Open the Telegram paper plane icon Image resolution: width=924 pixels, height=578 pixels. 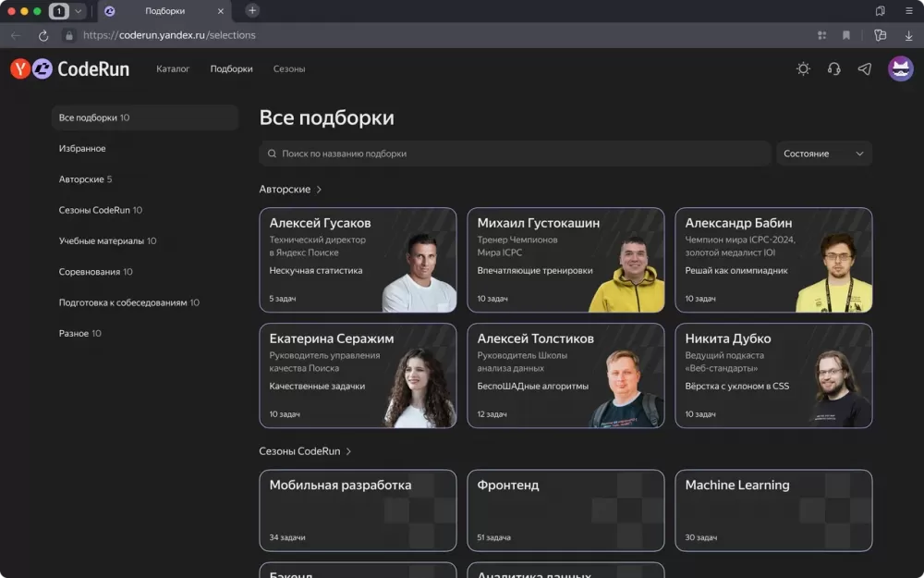coord(865,69)
